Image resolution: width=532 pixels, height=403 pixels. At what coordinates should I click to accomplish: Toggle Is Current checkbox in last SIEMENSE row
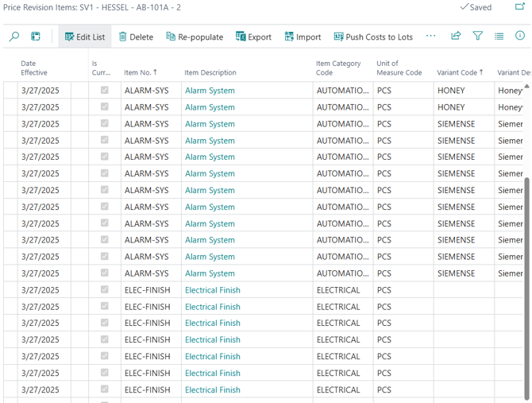click(x=105, y=273)
